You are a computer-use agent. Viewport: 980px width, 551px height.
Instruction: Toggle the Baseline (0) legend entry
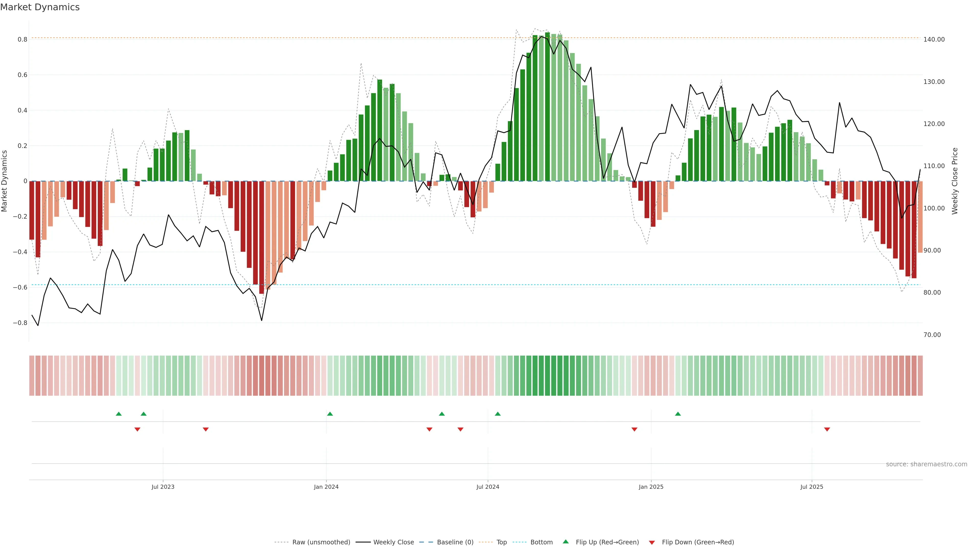click(x=455, y=542)
